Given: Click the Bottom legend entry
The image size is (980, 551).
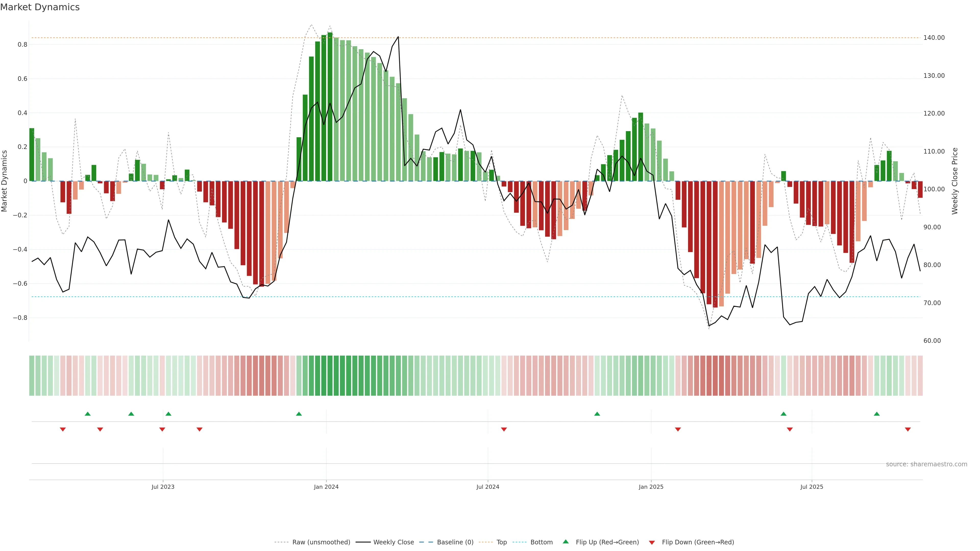Looking at the screenshot, I should click(541, 542).
